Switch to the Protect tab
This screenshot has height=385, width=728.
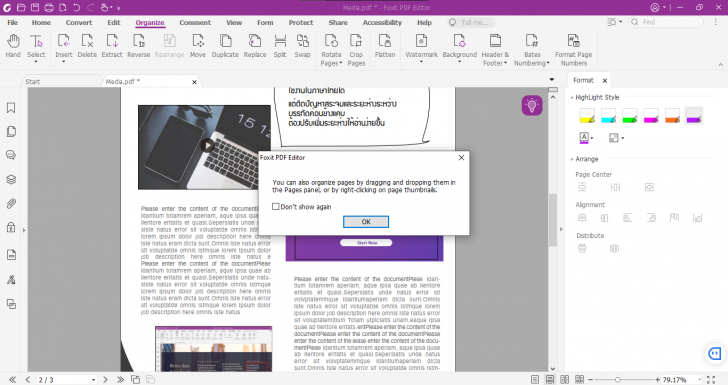[301, 22]
